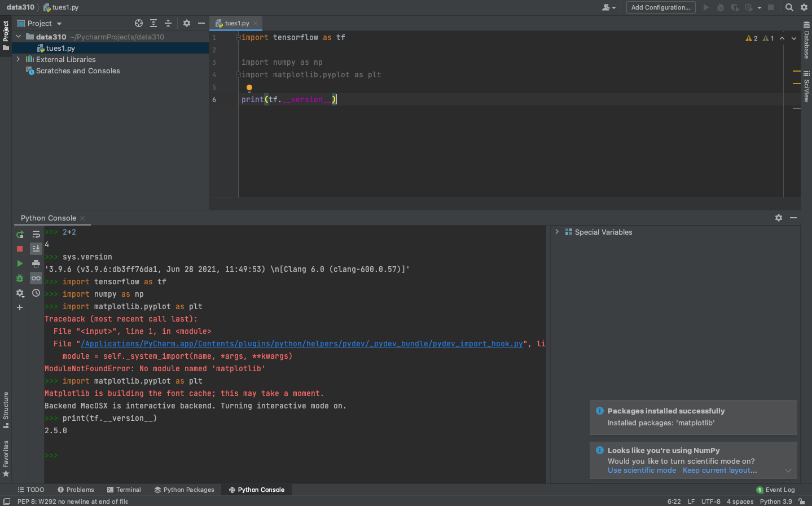Click the 6:22 cursor position indicator
The image size is (812, 506).
pos(674,501)
